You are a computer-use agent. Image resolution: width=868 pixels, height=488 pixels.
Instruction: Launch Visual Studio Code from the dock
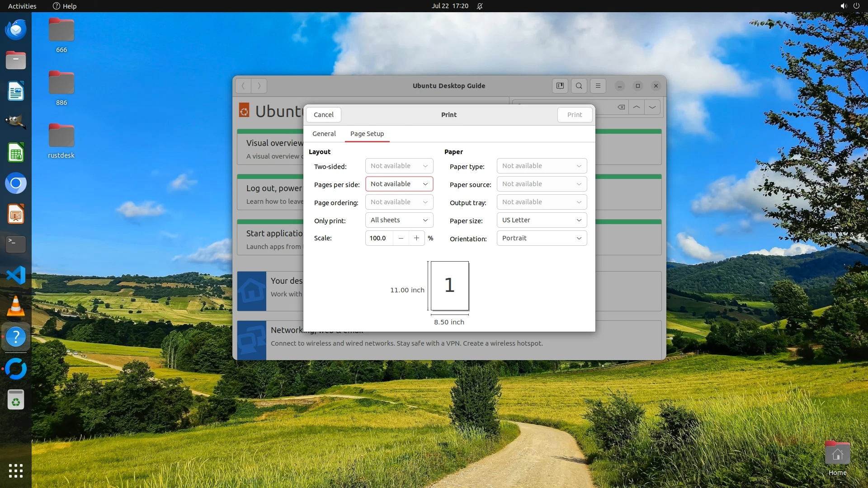(16, 275)
